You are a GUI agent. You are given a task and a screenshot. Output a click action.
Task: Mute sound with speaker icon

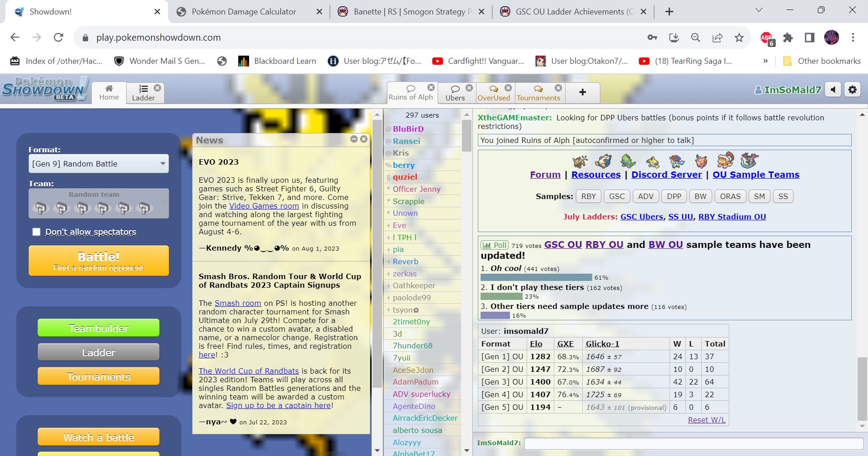coord(833,90)
